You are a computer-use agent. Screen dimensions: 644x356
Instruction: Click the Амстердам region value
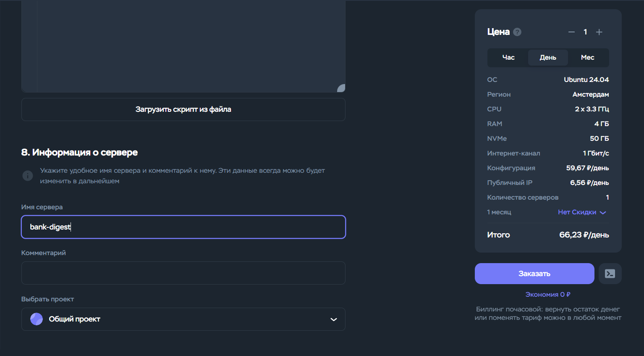pos(591,95)
